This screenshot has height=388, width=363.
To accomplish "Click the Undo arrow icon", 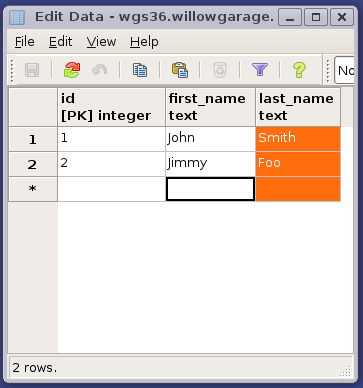I will 99,70.
